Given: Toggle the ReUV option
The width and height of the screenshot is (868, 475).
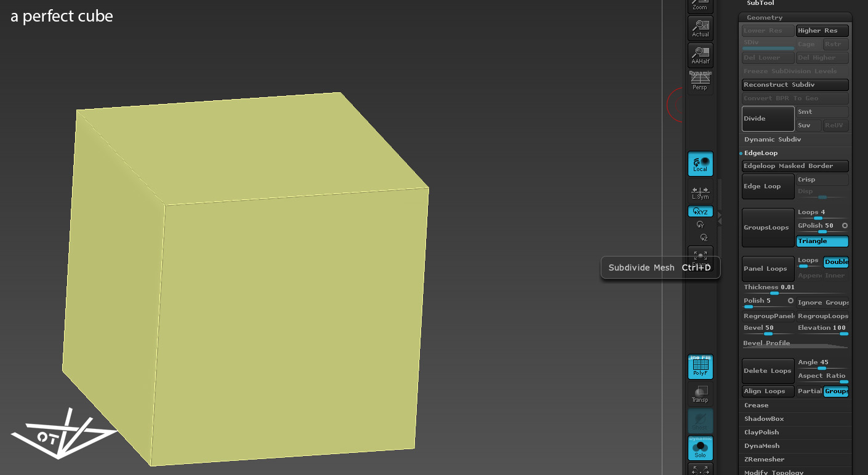Looking at the screenshot, I should click(x=835, y=126).
